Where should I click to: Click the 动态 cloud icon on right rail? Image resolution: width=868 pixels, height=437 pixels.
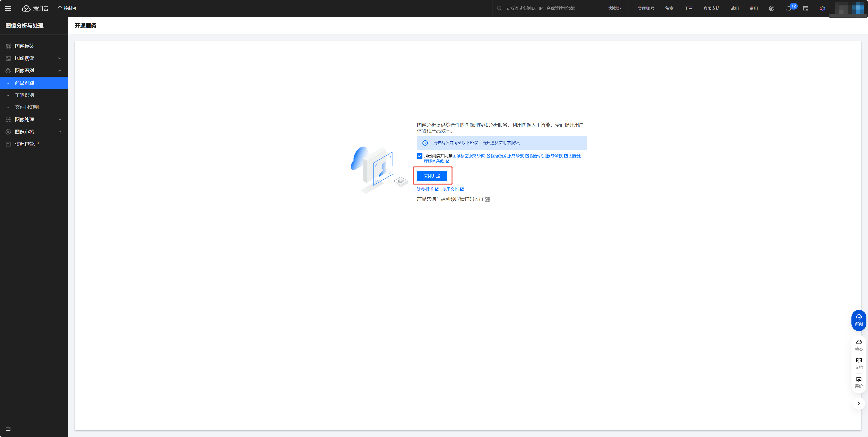click(x=858, y=345)
